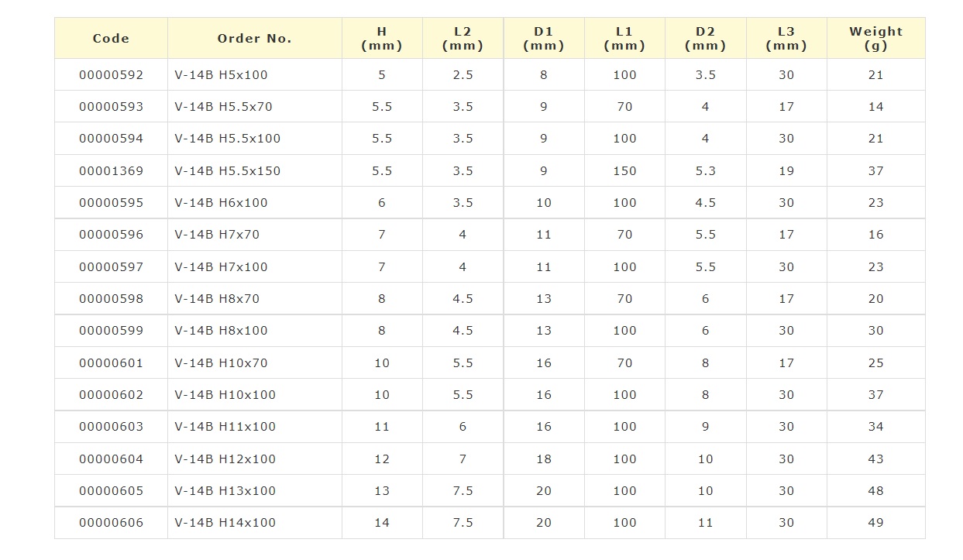Screen dimensions: 963x560
Task: Click order number V-14B H6x100
Action: click(221, 203)
